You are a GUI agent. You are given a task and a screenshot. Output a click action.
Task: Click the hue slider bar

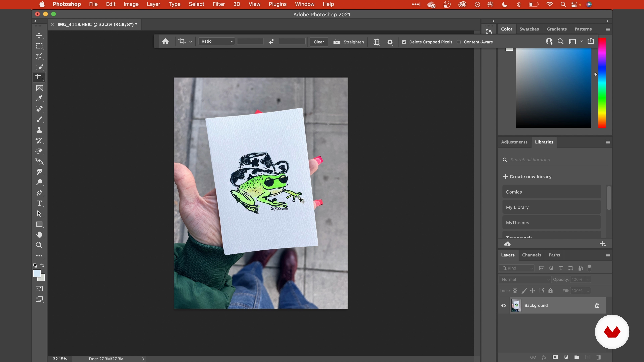coord(602,83)
